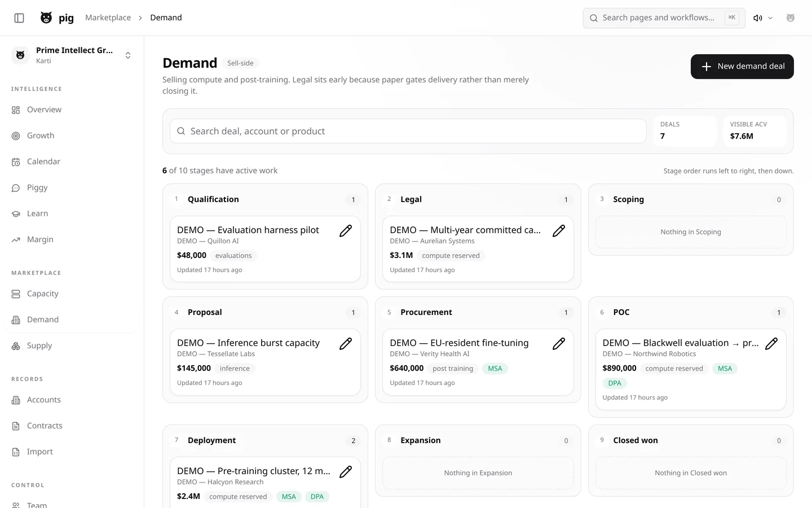The height and width of the screenshot is (508, 812).
Task: Click the post training product tag
Action: click(453, 369)
